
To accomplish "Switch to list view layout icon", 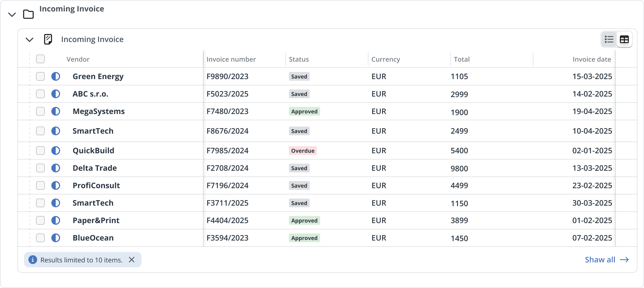I will (609, 40).
